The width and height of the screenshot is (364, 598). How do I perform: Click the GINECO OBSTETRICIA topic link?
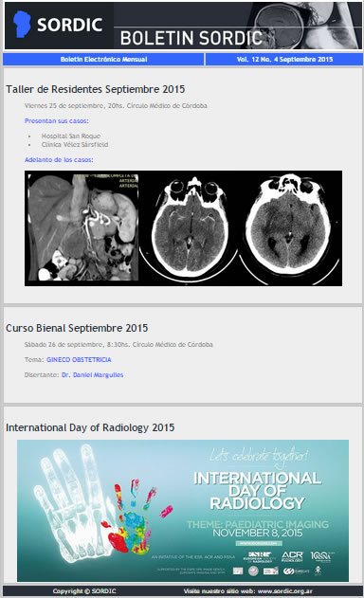tap(79, 359)
